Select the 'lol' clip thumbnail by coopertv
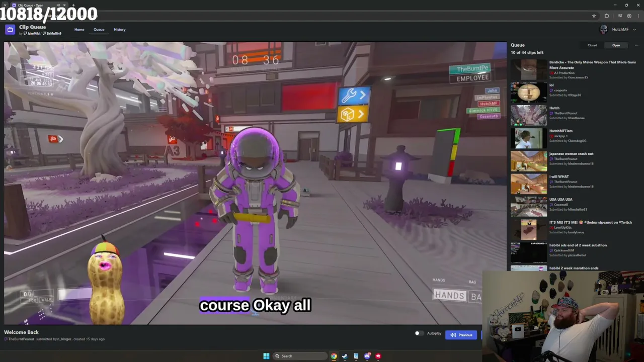 pyautogui.click(x=529, y=93)
